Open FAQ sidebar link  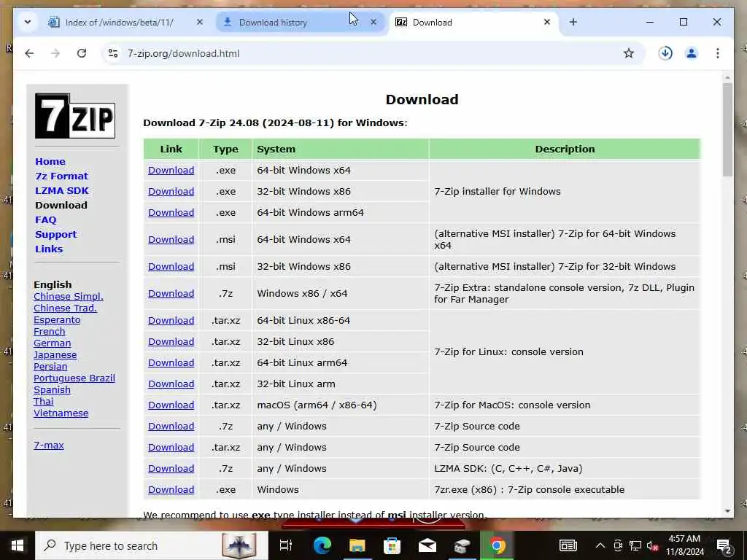pyautogui.click(x=46, y=220)
